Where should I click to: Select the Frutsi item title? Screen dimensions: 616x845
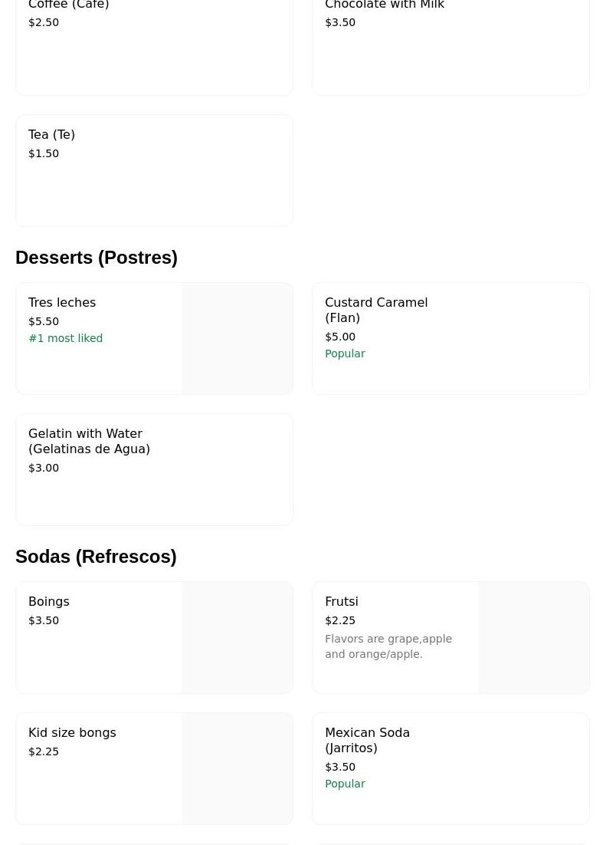(342, 602)
